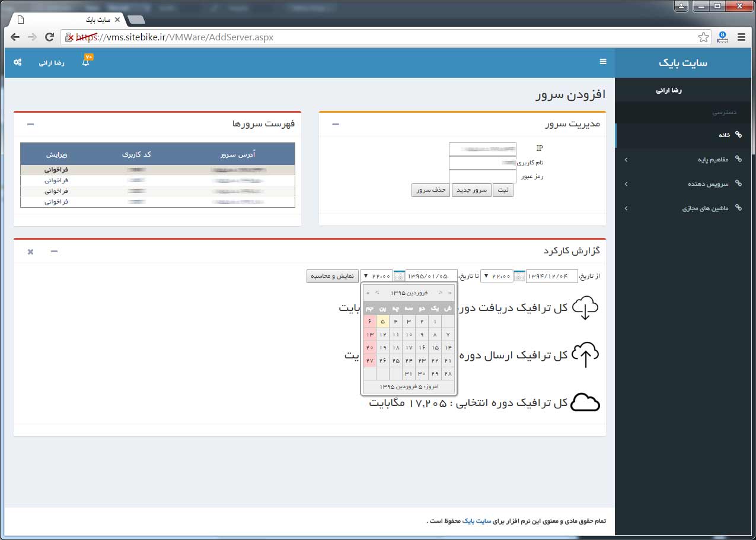Collapse the گزارش کارکرد panel with minus
Screen dimensions: 756x540
click(54, 252)
